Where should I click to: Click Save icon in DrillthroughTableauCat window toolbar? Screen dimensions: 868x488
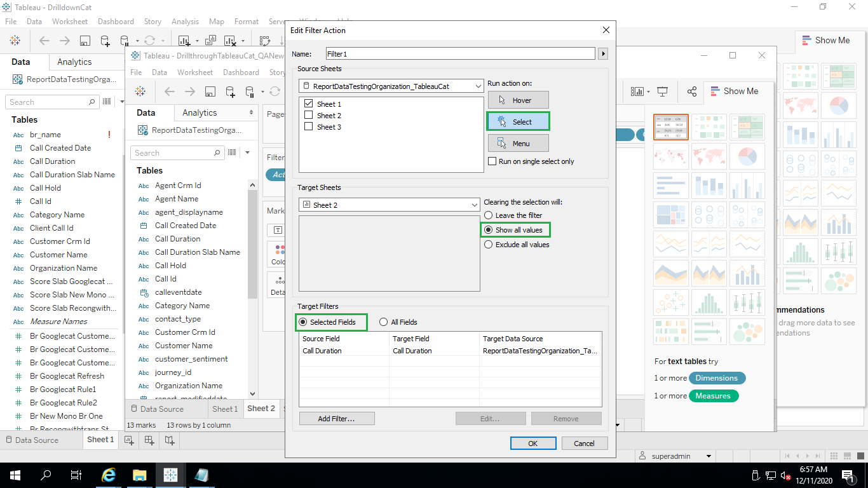point(210,91)
